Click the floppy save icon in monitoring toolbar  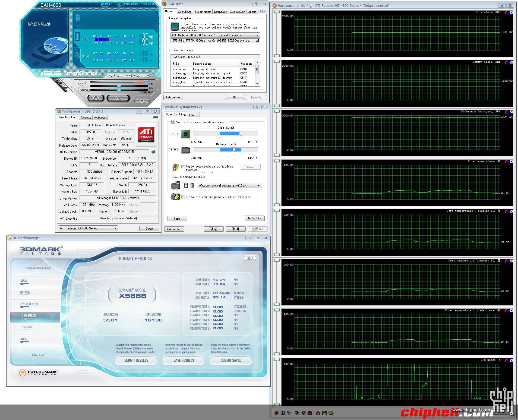324,413
